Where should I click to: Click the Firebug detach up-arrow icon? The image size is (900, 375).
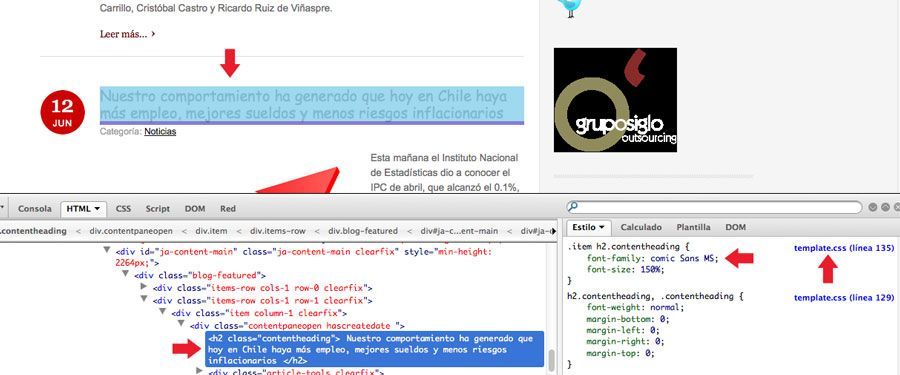point(885,207)
